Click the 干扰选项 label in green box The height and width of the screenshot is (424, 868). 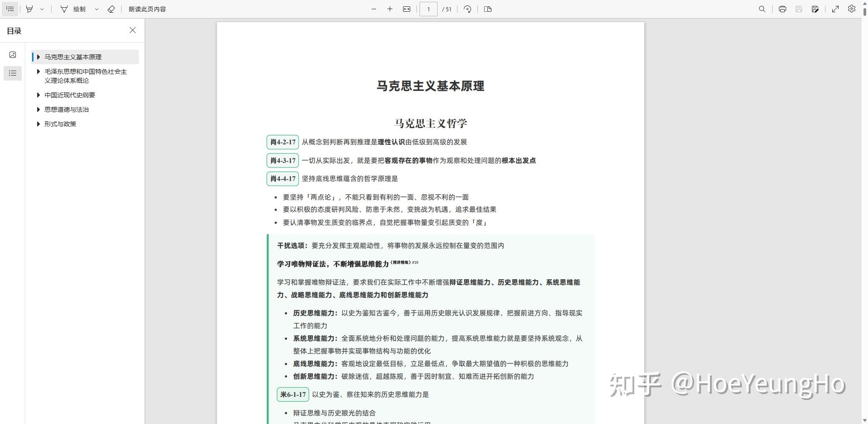pyautogui.click(x=292, y=246)
